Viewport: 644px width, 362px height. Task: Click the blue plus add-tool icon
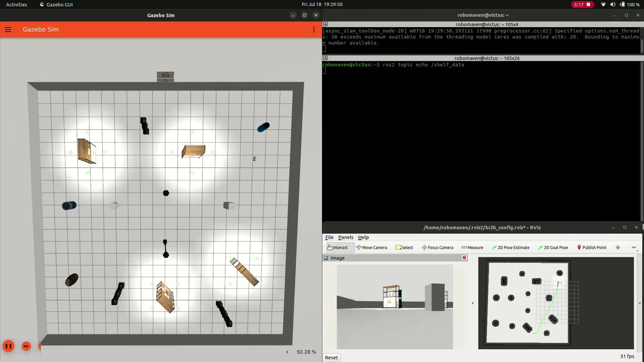[618, 247]
